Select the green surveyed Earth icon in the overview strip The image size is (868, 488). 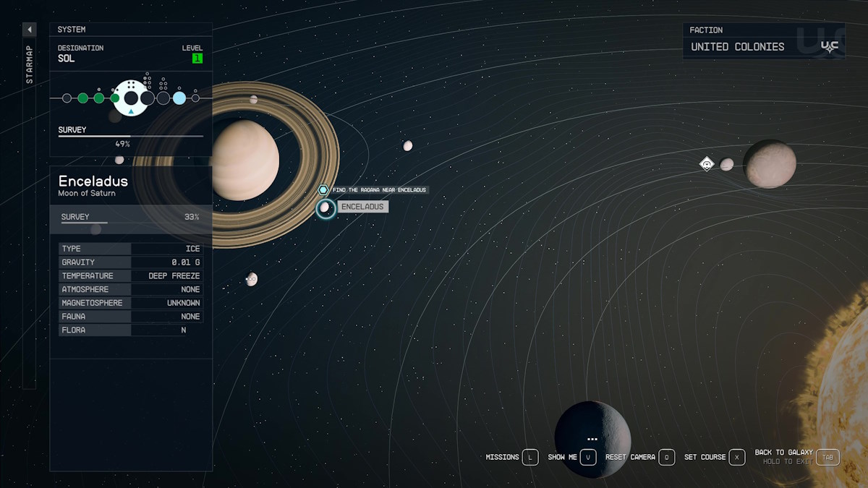[98, 98]
